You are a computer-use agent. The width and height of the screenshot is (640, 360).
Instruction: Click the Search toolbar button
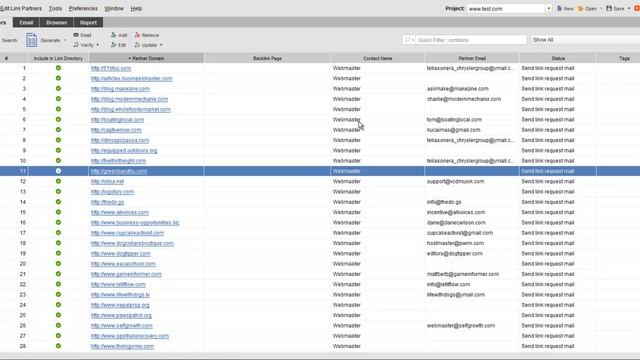click(x=9, y=40)
